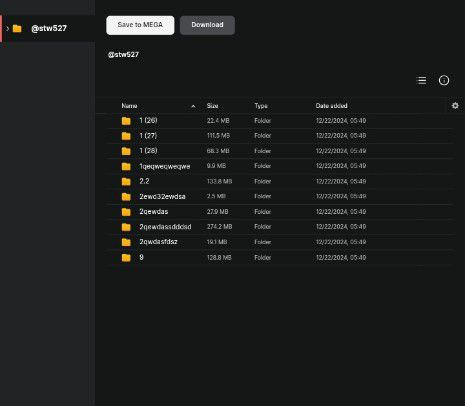Click the 1 (26) folder icon
This screenshot has height=406, width=465.
126,121
